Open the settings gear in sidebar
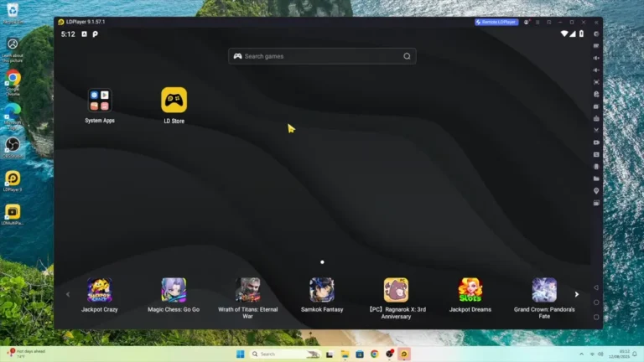 point(596,34)
